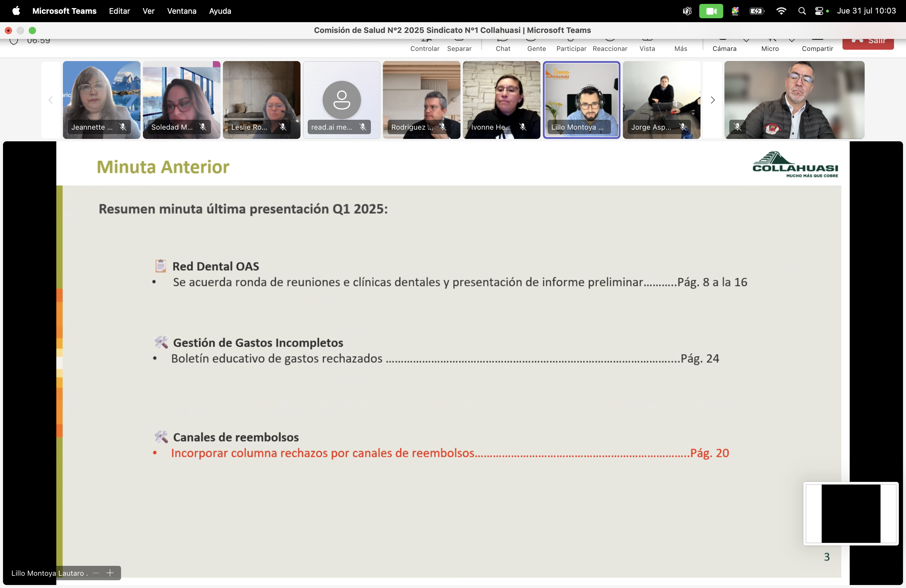
Task: Click muted mic icon on Soledad's tile
Action: pyautogui.click(x=203, y=127)
